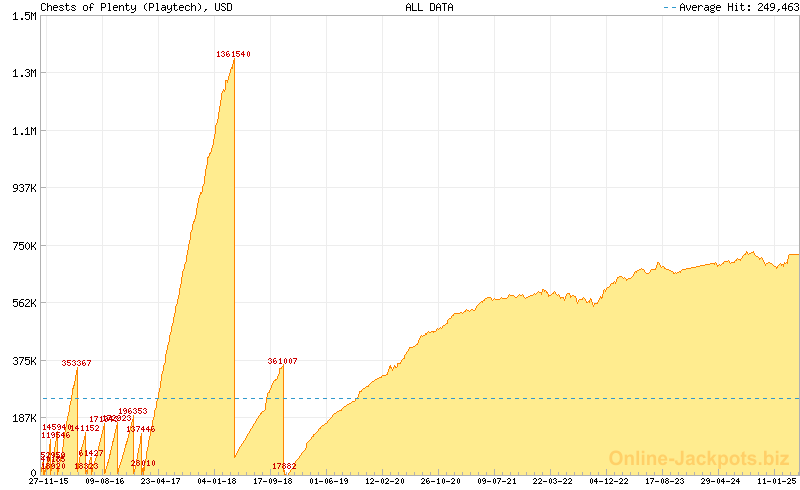Select the 26-10-20 x-axis date
The width and height of the screenshot is (800, 490).
click(x=440, y=481)
